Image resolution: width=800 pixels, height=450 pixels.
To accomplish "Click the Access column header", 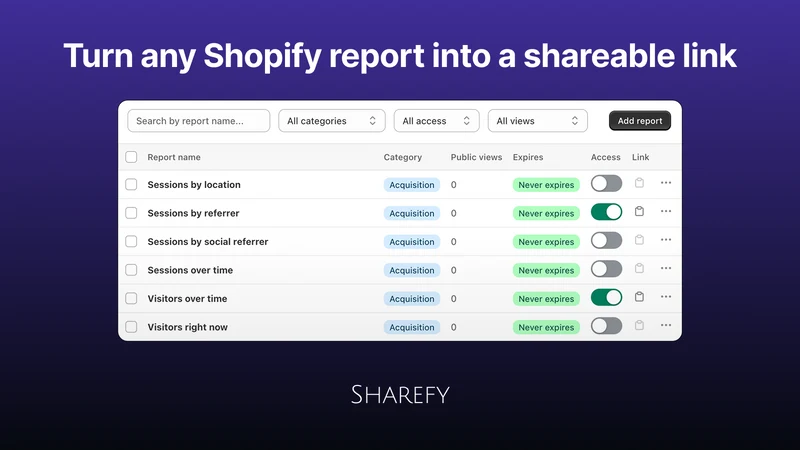I will (x=606, y=157).
